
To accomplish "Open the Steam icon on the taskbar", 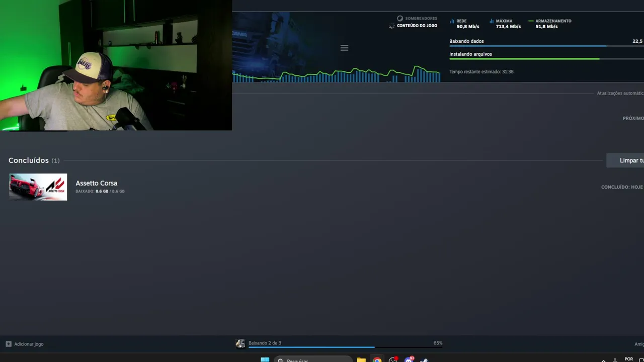I will (424, 359).
